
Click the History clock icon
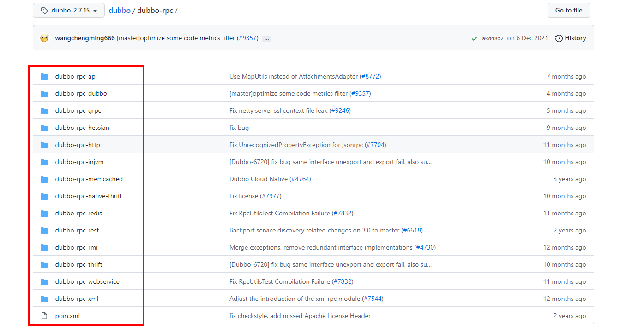pos(559,38)
